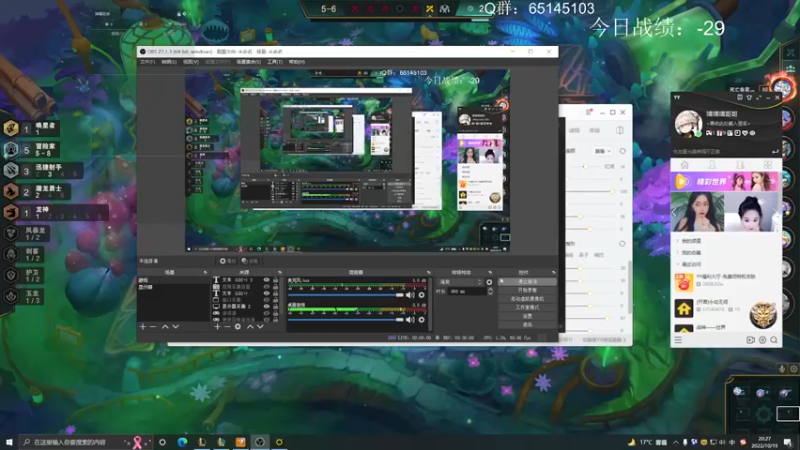
Task: Open OBS 场景集合(S) menu
Action: coord(248,62)
